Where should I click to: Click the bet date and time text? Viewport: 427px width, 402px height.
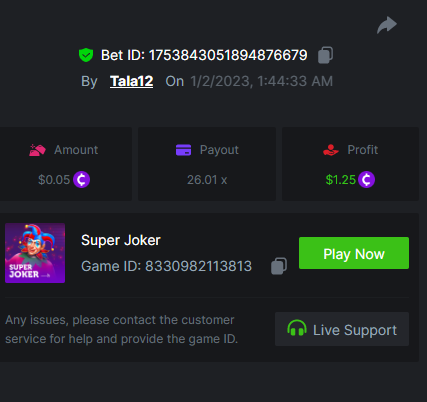point(262,81)
